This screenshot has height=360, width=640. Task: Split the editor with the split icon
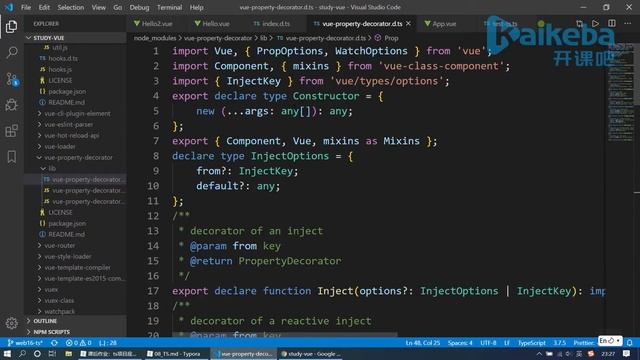coord(611,24)
